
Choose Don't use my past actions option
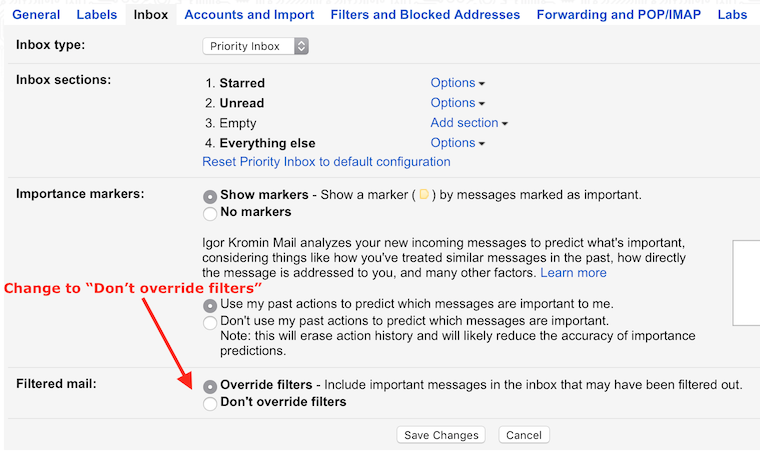[x=210, y=323]
